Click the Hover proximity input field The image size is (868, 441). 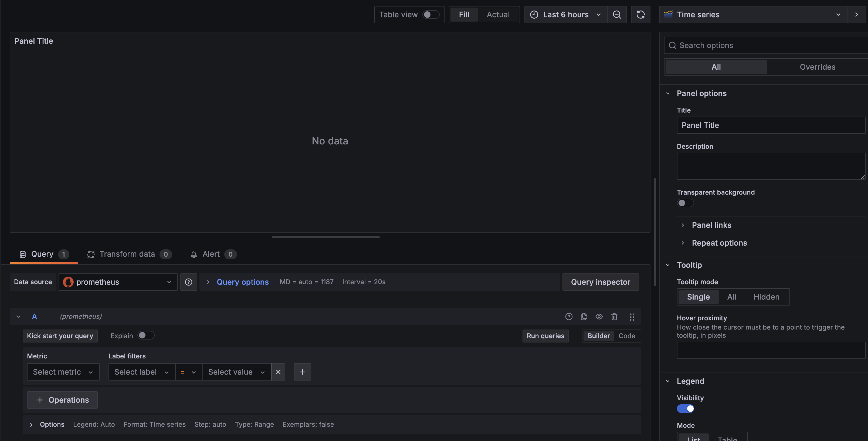(771, 350)
